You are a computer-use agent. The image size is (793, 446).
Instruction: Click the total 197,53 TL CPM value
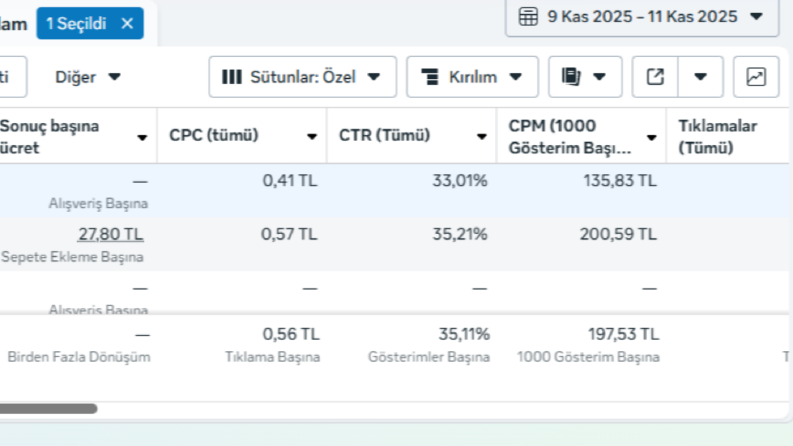[x=624, y=334]
